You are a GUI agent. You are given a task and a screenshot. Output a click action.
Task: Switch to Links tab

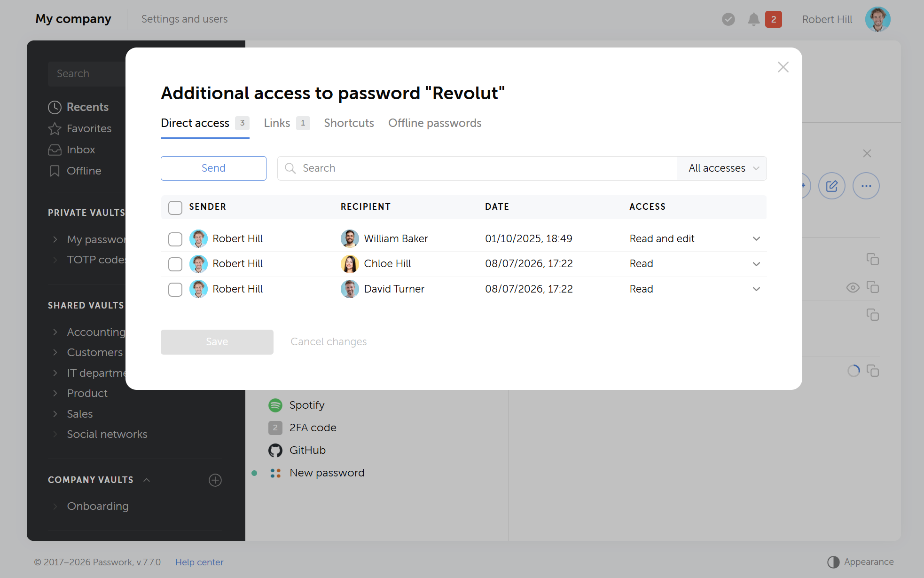[287, 123]
